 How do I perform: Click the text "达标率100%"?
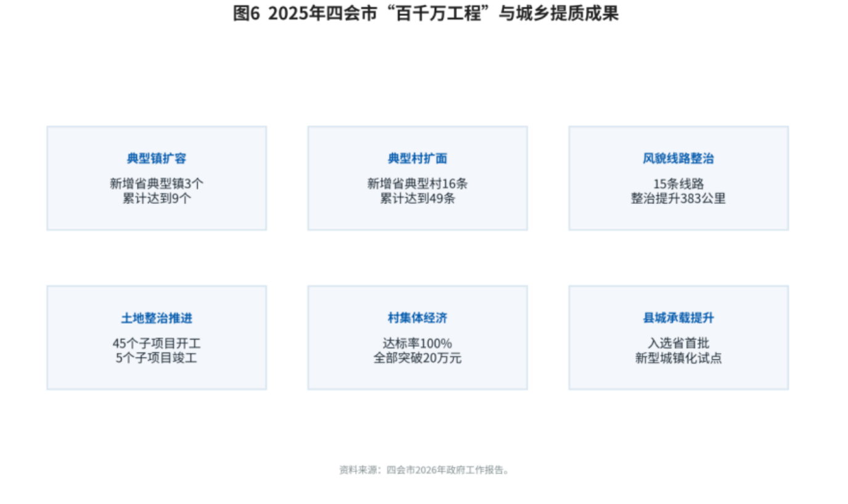[418, 343]
